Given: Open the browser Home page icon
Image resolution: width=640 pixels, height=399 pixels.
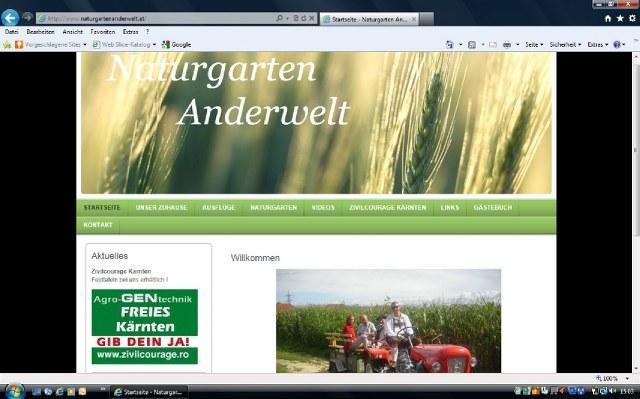Looking at the screenshot, I should [608, 18].
